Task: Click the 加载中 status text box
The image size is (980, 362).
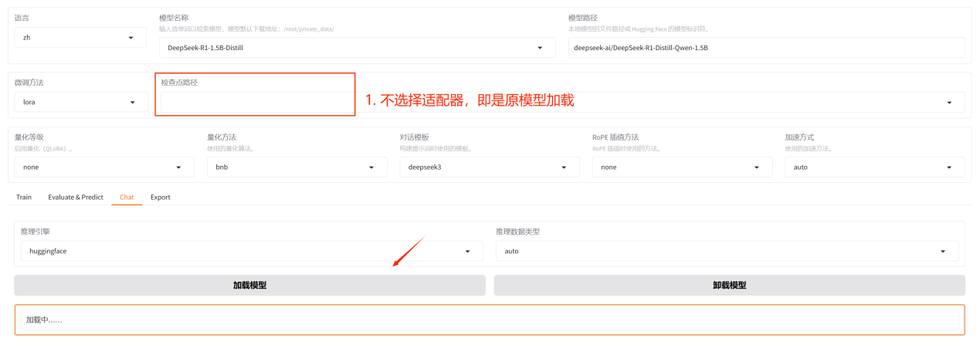Action: tap(490, 320)
